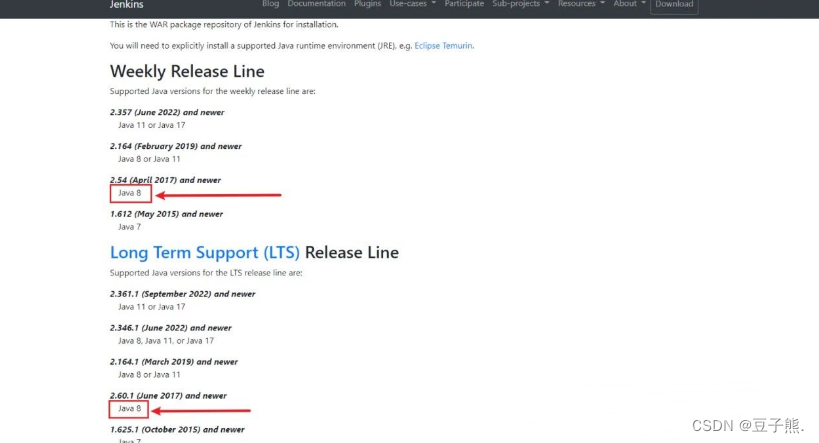Select "Java 8 or Java 11" under 2.164 (February 2019)

pyautogui.click(x=149, y=159)
